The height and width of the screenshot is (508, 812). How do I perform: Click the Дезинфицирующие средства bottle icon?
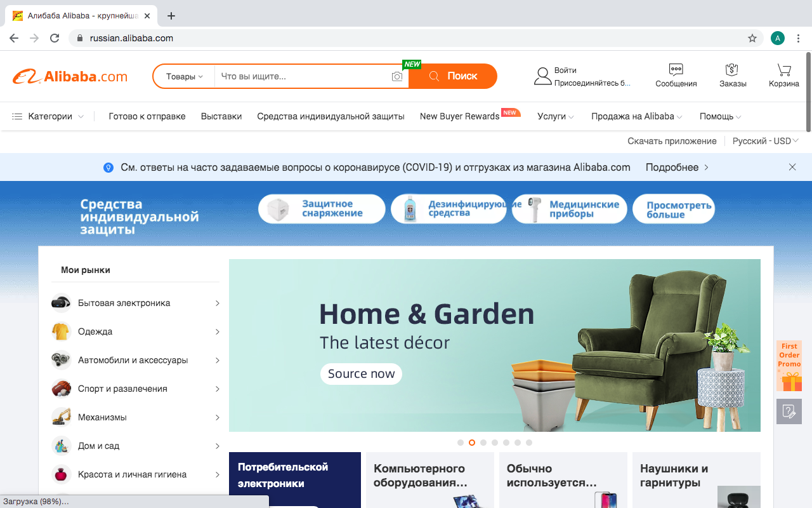click(x=410, y=209)
